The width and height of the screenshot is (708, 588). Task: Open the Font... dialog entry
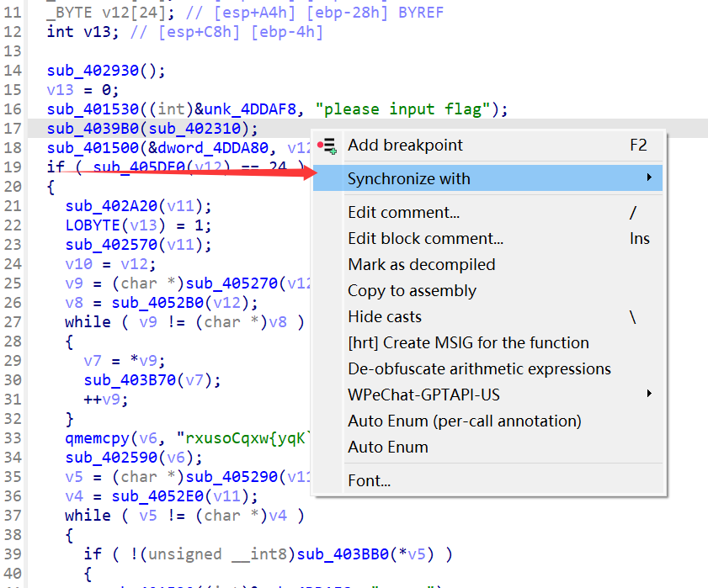tap(369, 481)
